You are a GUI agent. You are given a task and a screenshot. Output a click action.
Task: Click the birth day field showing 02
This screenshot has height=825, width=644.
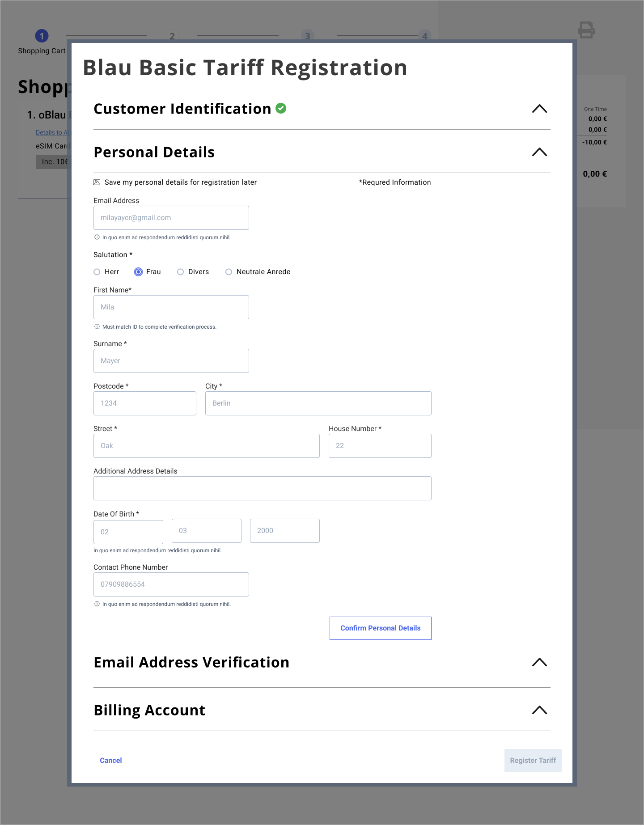tap(128, 532)
